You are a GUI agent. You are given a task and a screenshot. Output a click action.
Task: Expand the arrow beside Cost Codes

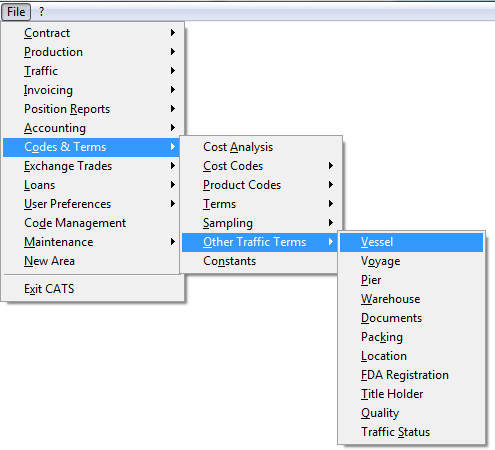coord(331,166)
